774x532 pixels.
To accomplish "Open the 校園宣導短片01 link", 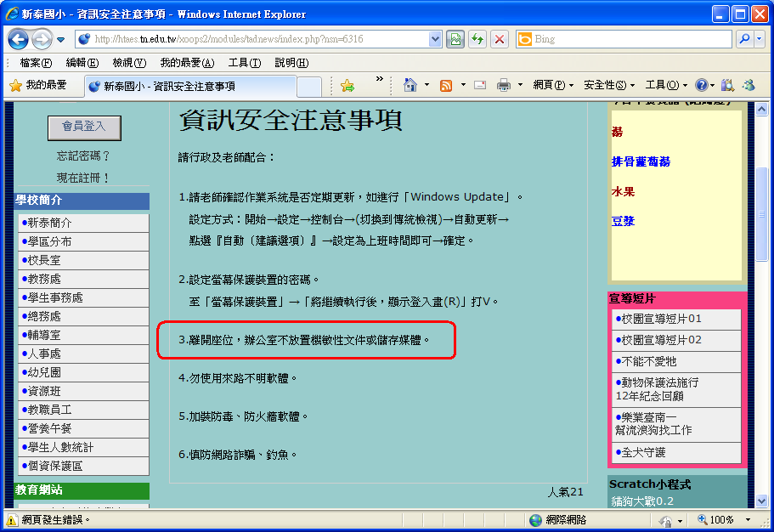I will 661,319.
